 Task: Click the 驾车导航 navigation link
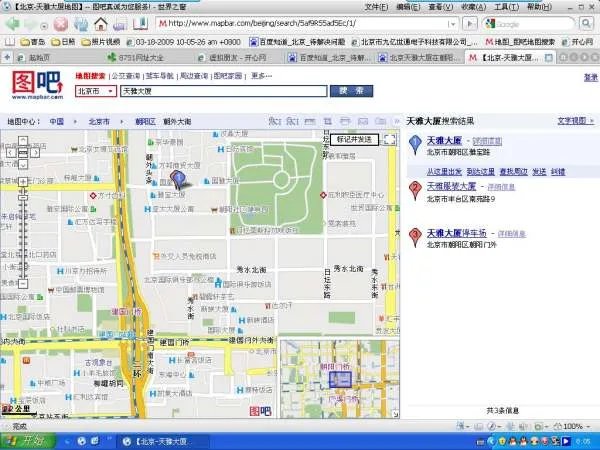click(160, 76)
